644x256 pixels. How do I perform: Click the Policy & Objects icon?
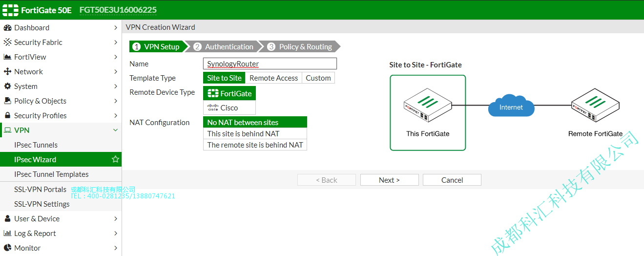pyautogui.click(x=7, y=101)
